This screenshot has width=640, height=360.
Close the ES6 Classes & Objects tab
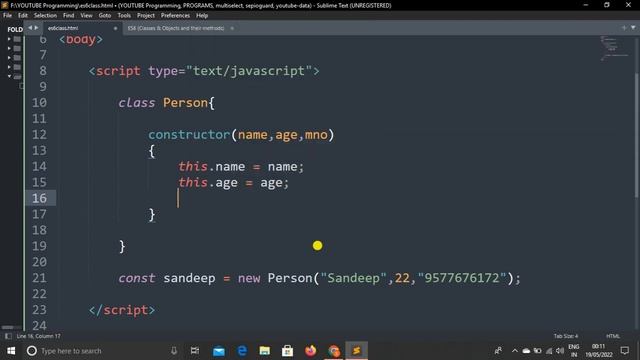pyautogui.click(x=232, y=28)
